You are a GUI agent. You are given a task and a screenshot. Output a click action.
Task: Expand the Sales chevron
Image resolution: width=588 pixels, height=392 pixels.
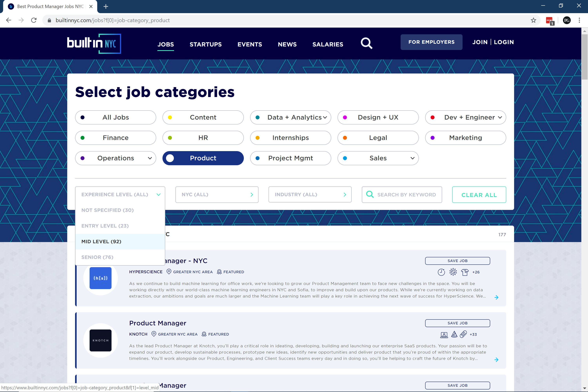(412, 158)
